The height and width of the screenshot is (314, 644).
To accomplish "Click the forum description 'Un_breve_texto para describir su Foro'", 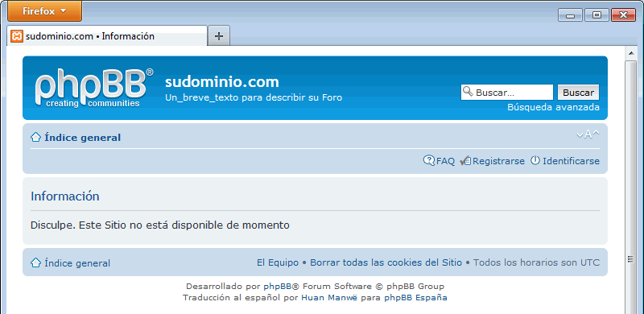I will pos(254,97).
